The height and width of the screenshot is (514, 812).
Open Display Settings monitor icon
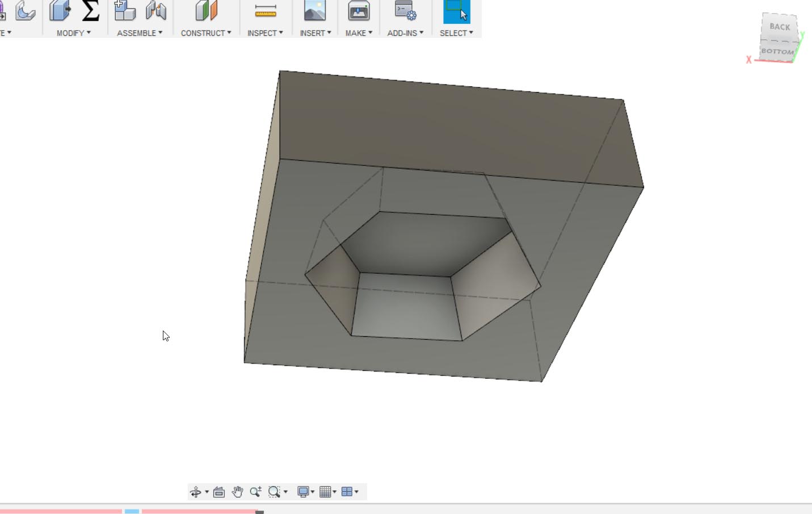pos(303,492)
